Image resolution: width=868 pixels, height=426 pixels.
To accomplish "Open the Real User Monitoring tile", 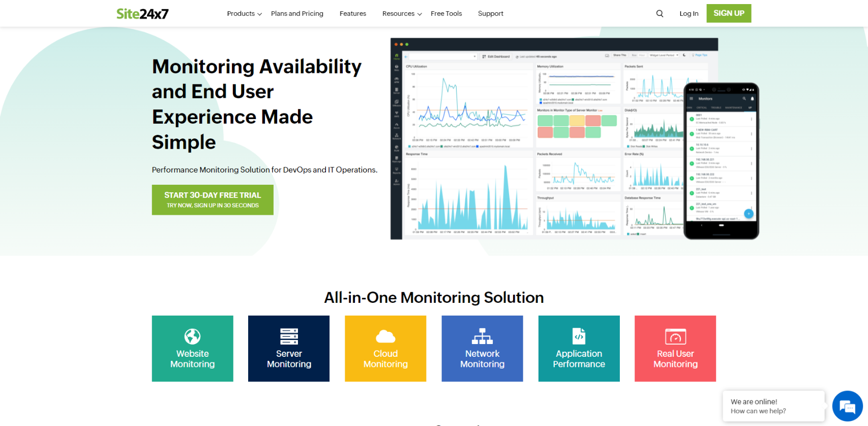I will [x=675, y=349].
